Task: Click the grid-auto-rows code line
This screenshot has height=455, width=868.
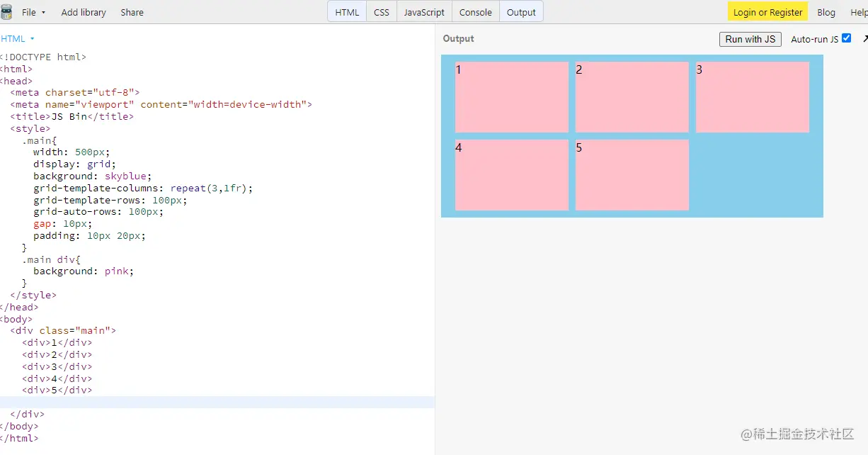Action: (98, 211)
